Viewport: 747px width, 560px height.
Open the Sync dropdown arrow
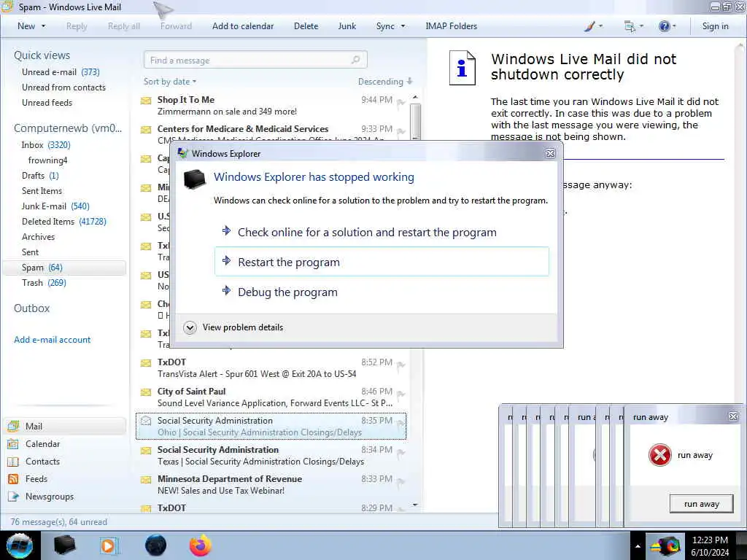pyautogui.click(x=403, y=26)
